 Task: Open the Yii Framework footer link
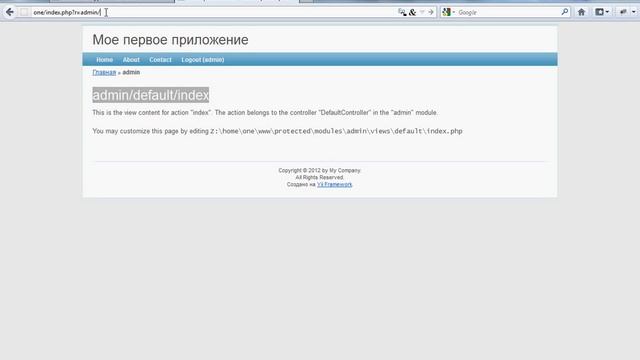(x=334, y=184)
